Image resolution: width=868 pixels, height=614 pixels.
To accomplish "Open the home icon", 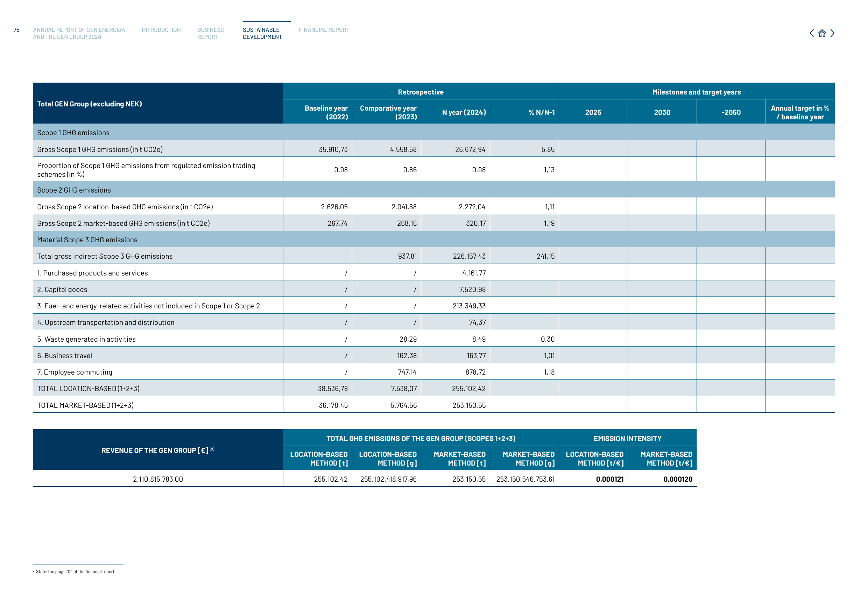I will [822, 33].
